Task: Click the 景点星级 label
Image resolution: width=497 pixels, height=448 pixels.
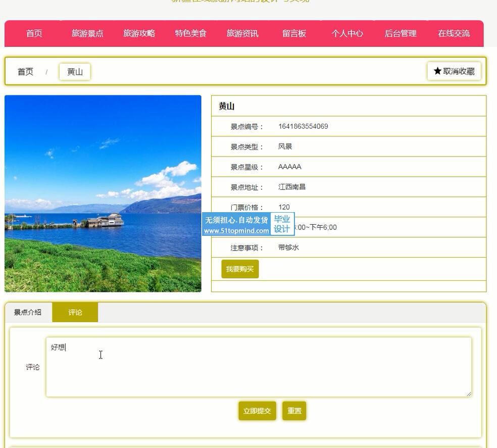Action: click(x=246, y=167)
